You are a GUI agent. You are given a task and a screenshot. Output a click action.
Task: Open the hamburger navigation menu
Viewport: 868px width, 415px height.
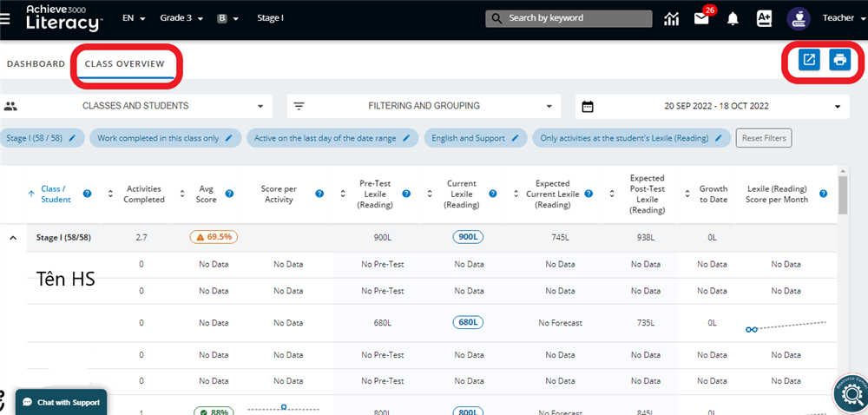5,18
